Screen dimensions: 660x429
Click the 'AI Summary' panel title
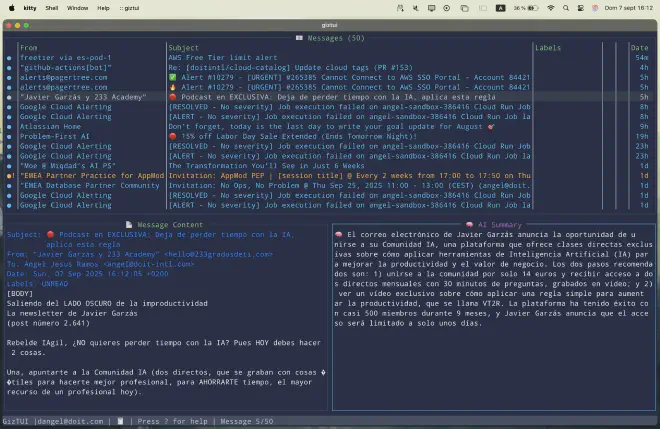coord(500,225)
